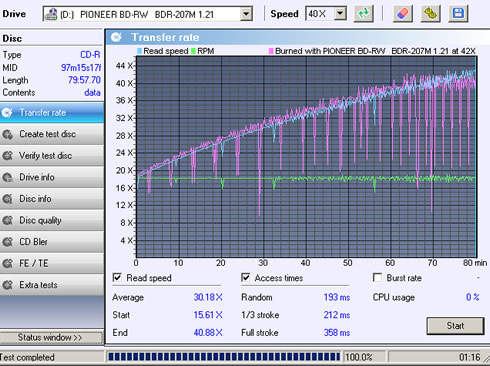Toggle the Access times checkbox
490x366 pixels.
(x=246, y=277)
